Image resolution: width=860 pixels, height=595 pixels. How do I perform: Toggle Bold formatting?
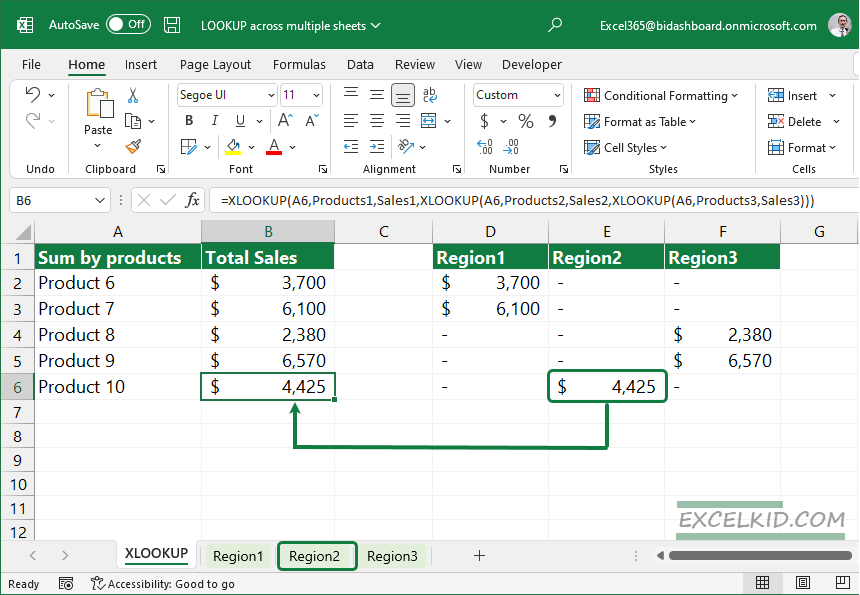(x=189, y=121)
